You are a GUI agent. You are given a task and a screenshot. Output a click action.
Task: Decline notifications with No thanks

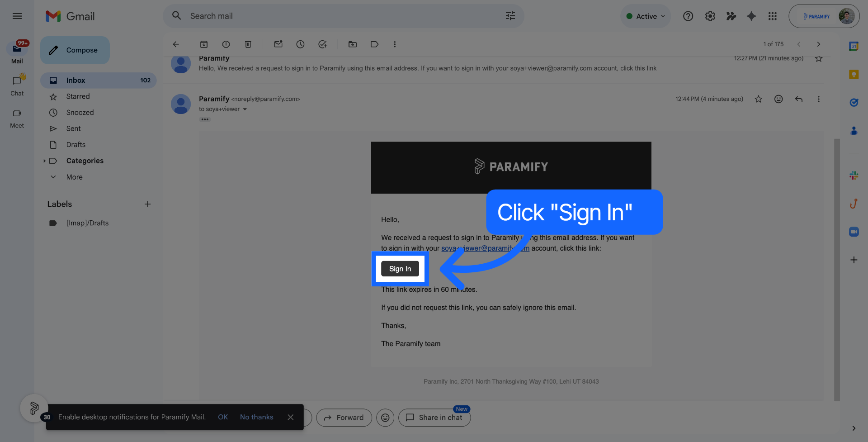[x=257, y=417]
